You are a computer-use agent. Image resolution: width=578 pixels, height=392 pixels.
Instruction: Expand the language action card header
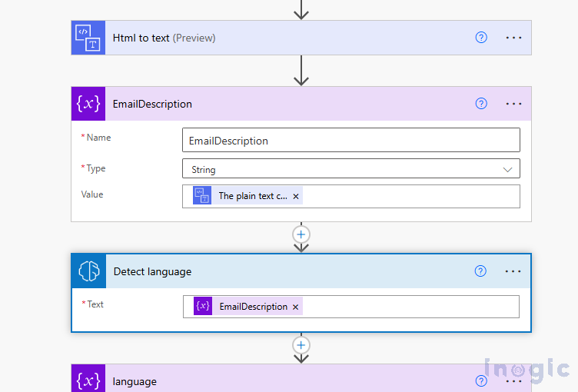click(x=301, y=379)
